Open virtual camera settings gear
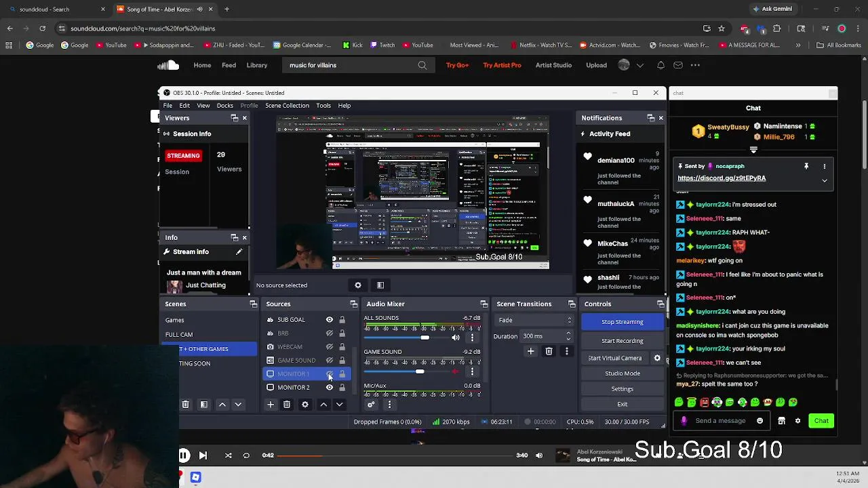 [x=657, y=358]
